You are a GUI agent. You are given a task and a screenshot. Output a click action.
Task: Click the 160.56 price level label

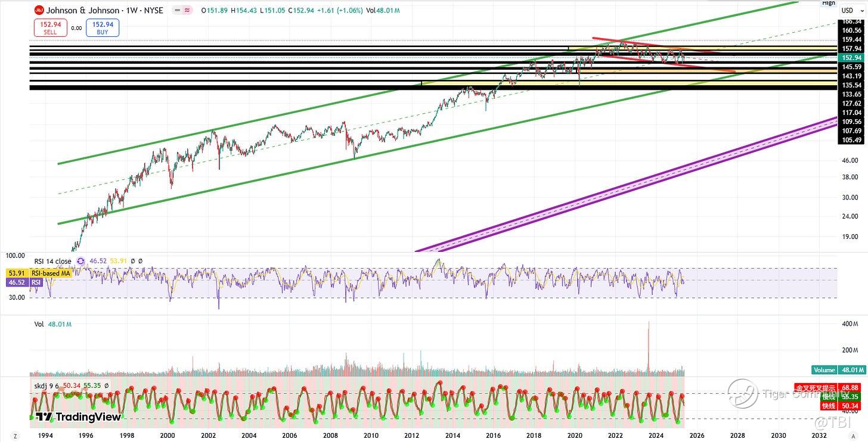pyautogui.click(x=851, y=30)
